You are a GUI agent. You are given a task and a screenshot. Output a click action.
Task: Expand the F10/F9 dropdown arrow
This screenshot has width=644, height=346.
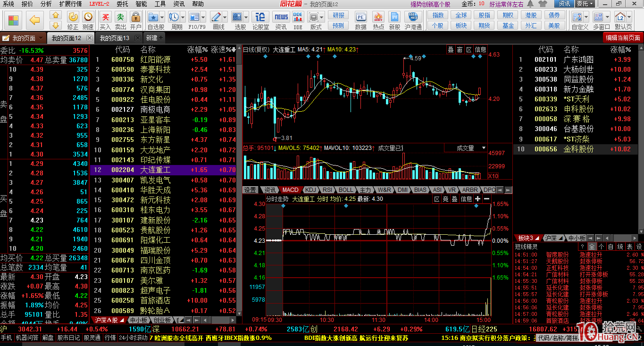(x=204, y=17)
